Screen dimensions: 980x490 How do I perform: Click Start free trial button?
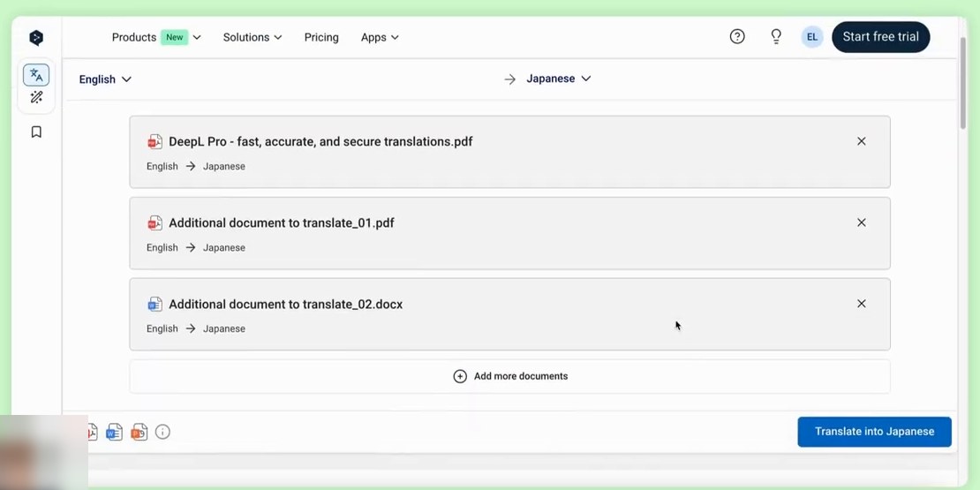point(880,37)
